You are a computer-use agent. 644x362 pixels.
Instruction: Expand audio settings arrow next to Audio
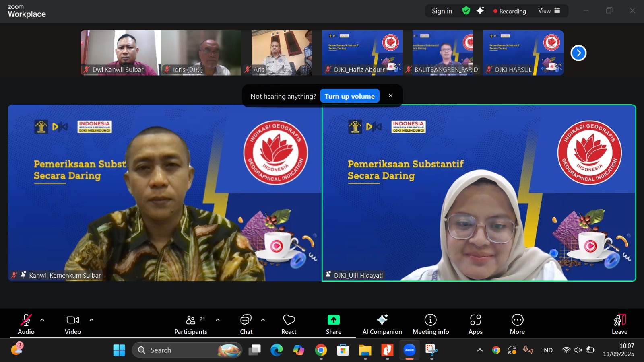coord(42,320)
